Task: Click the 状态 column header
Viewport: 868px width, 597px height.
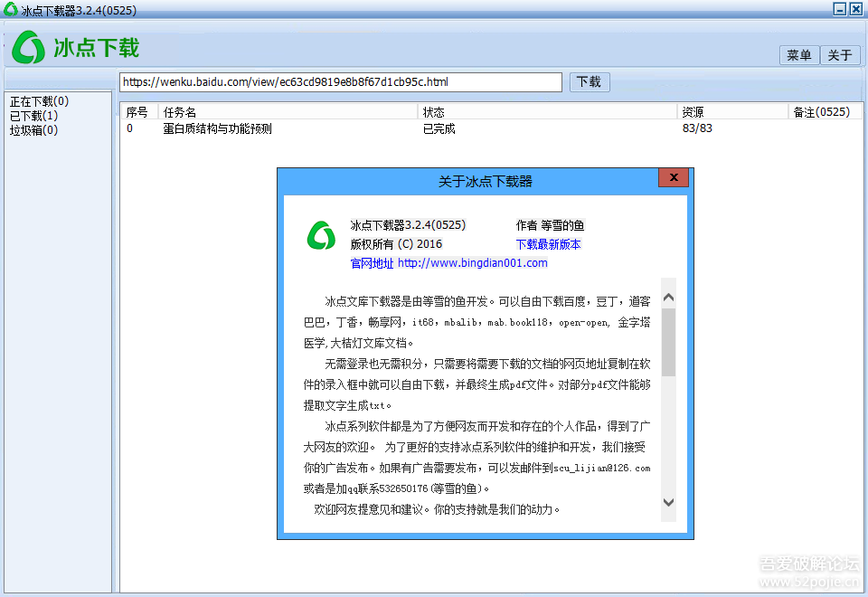Action: point(548,112)
